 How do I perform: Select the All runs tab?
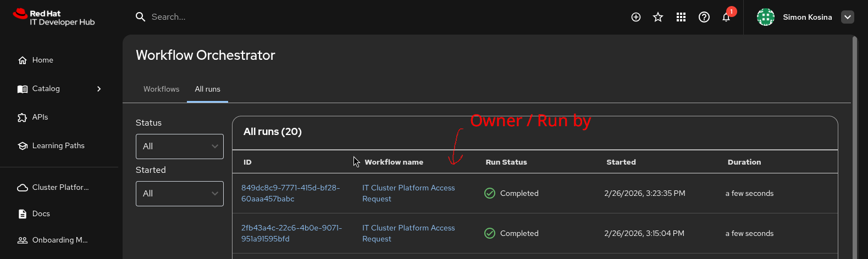207,89
